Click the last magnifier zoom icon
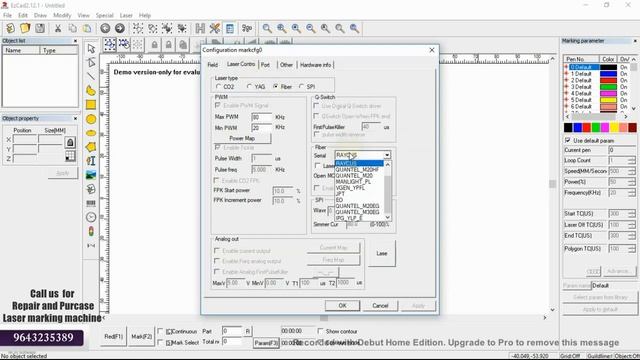Image resolution: width=640 pixels, height=360 pixels. coord(354,28)
